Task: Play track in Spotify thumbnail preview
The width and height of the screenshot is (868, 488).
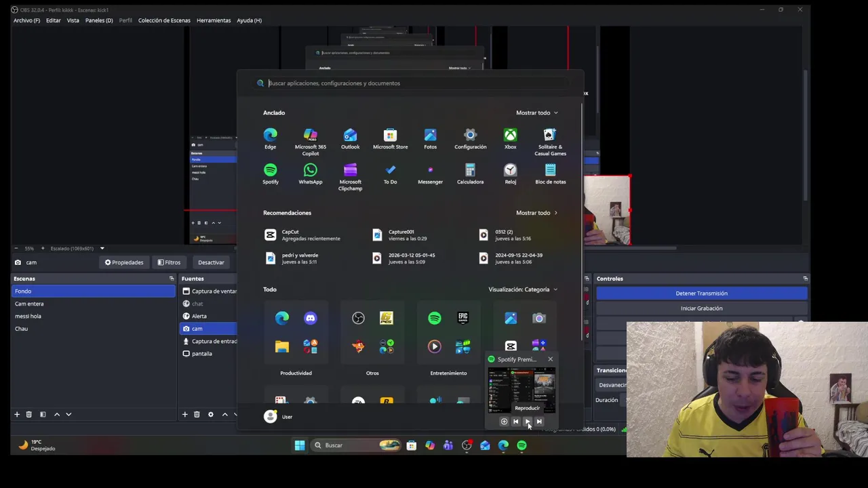Action: coord(527,422)
